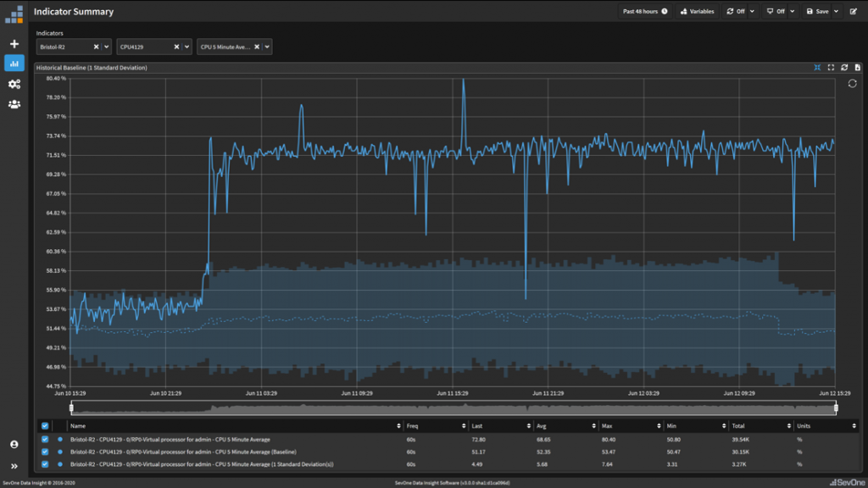This screenshot has width=868, height=488.
Task: Clear the CPU4129 object selection
Action: tap(176, 47)
